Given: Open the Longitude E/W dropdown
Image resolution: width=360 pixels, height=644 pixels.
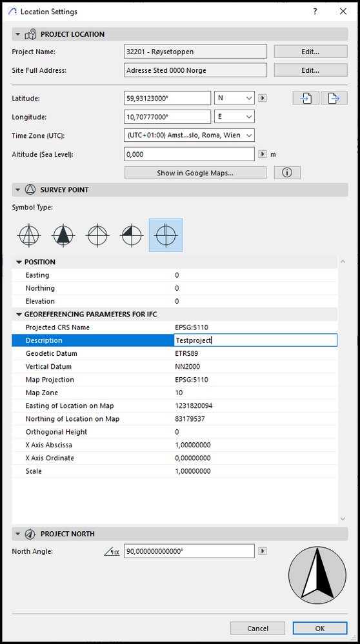Looking at the screenshot, I should [x=235, y=117].
